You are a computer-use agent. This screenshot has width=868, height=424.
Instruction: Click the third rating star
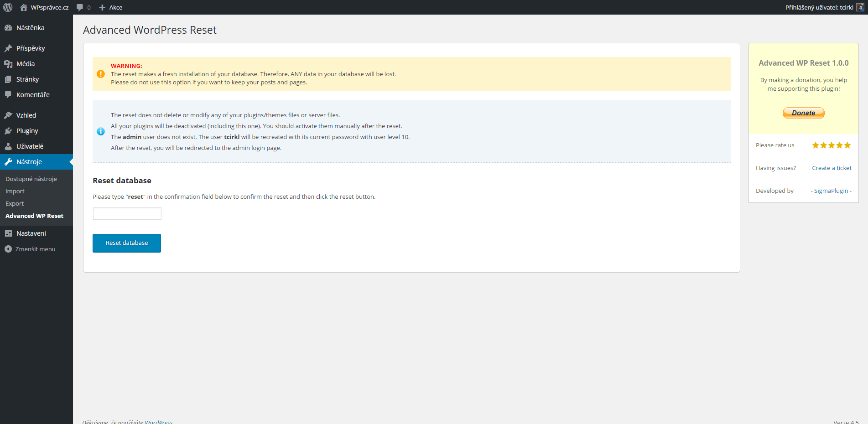click(832, 145)
